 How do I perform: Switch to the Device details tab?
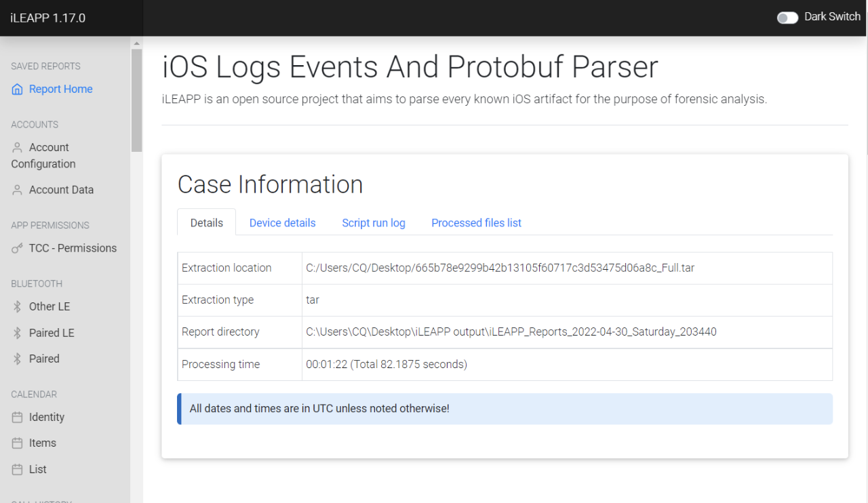click(282, 222)
